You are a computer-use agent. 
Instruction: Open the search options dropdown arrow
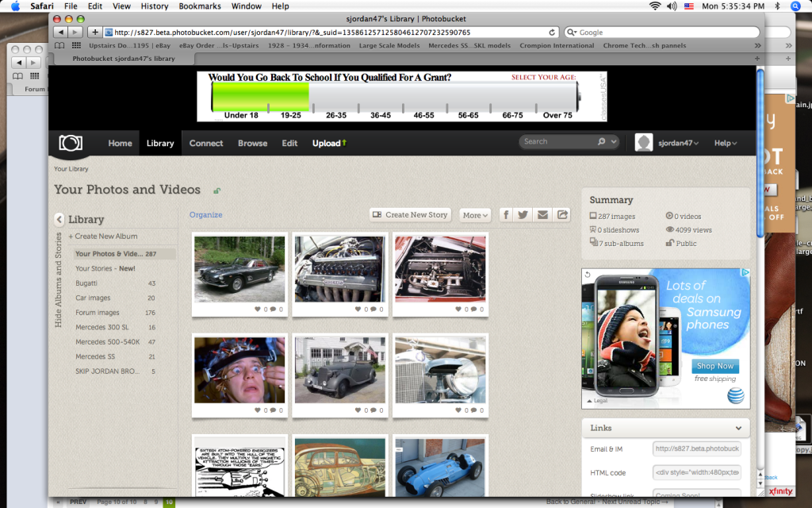click(x=614, y=141)
